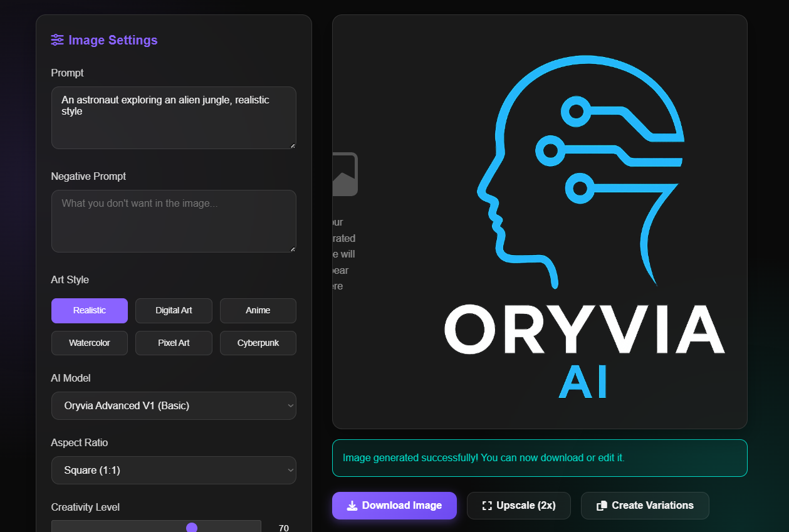The width and height of the screenshot is (789, 532).
Task: Switch to Pixel Art style
Action: click(174, 343)
